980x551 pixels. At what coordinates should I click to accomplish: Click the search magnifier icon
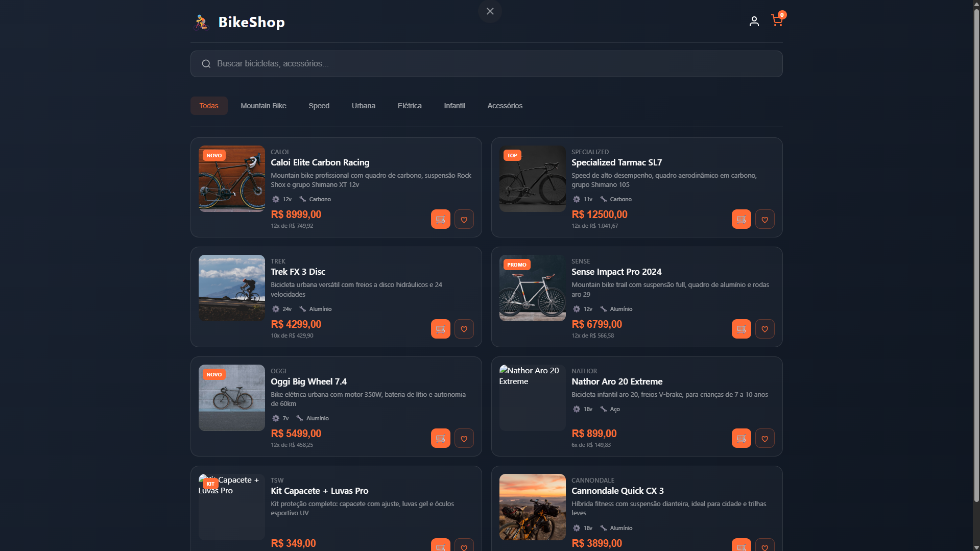206,64
